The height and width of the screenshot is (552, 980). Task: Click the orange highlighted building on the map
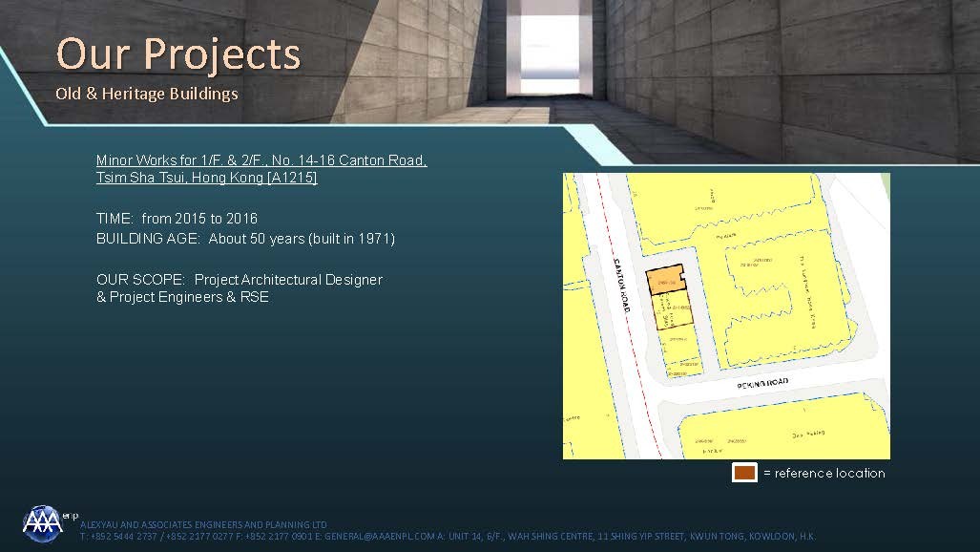665,279
